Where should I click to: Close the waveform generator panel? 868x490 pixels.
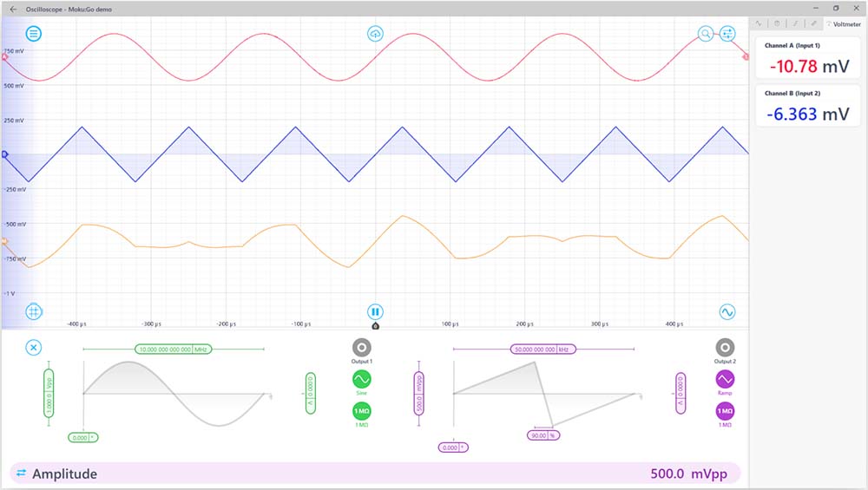tap(33, 347)
